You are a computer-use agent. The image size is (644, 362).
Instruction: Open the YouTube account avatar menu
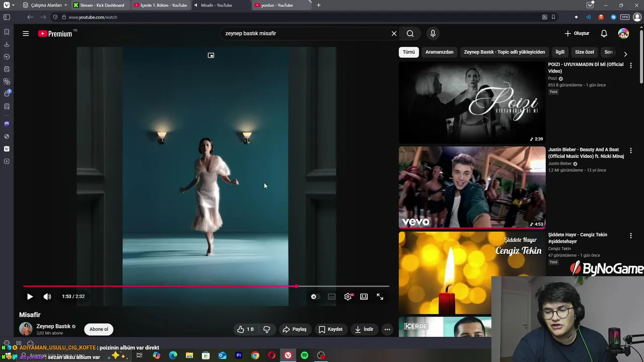(623, 34)
